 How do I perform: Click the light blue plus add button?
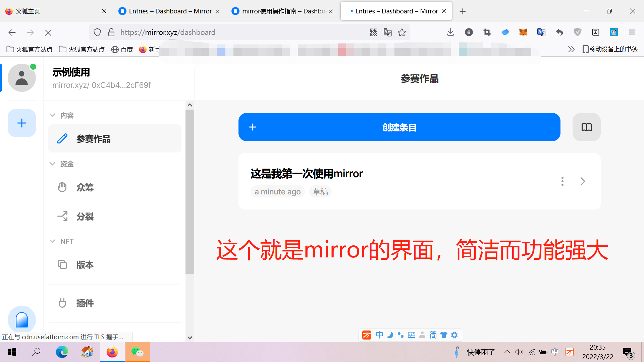(x=22, y=123)
